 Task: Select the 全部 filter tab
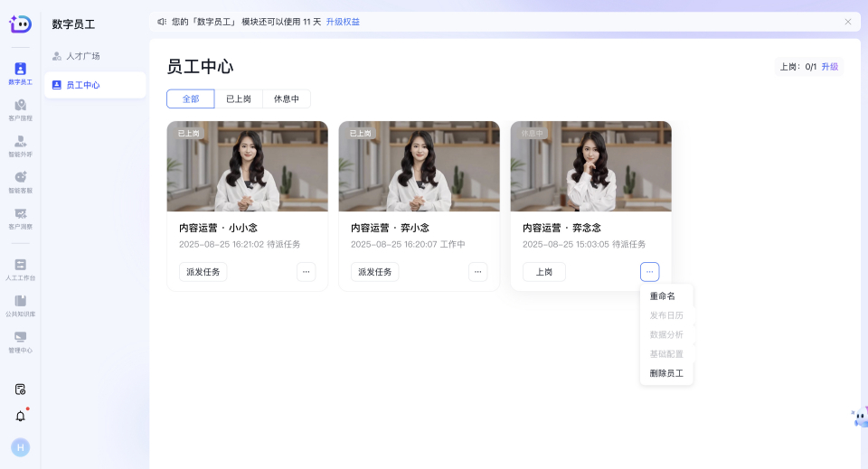click(x=191, y=99)
